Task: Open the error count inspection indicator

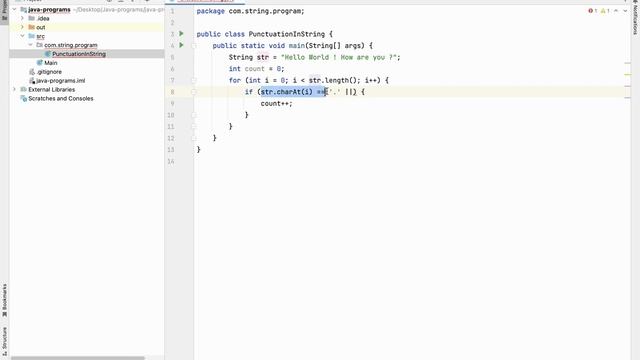Action: (x=593, y=11)
